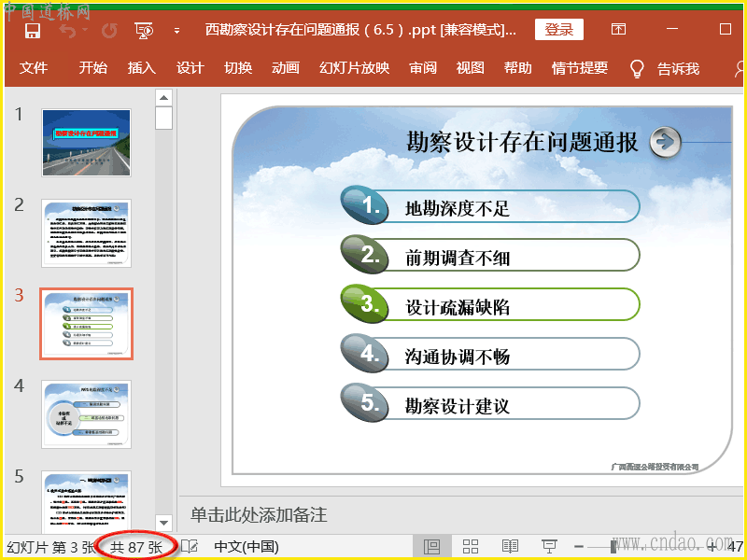Click thumbnail pane scroll up arrow
This screenshot has height=560, width=747.
click(164, 98)
